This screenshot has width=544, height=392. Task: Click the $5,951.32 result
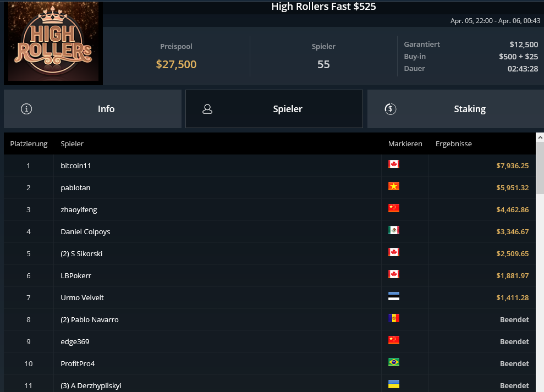pos(513,187)
